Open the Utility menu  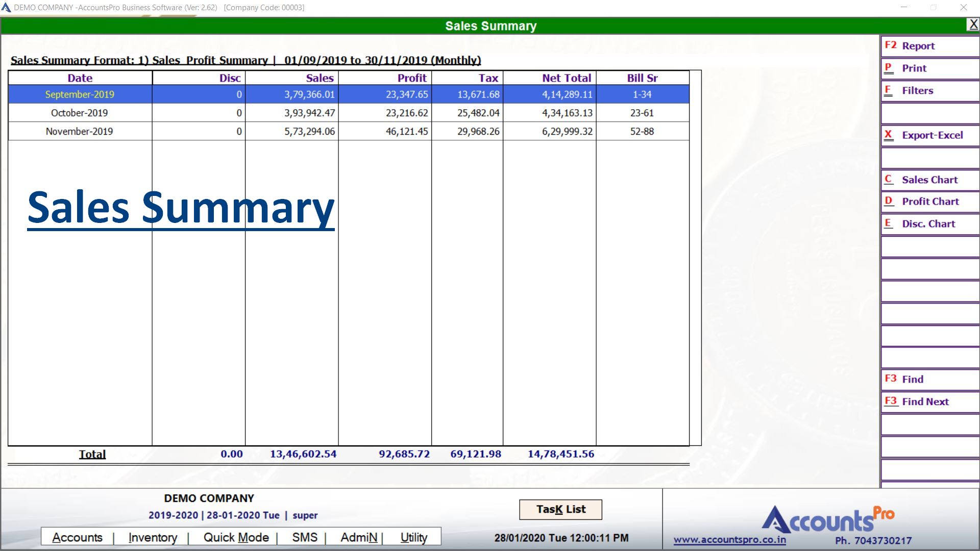point(413,537)
